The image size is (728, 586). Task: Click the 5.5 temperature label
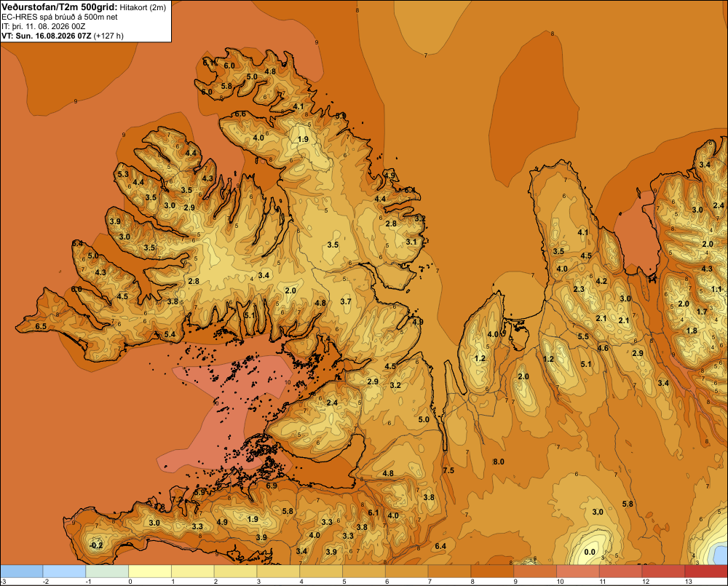pos(583,336)
